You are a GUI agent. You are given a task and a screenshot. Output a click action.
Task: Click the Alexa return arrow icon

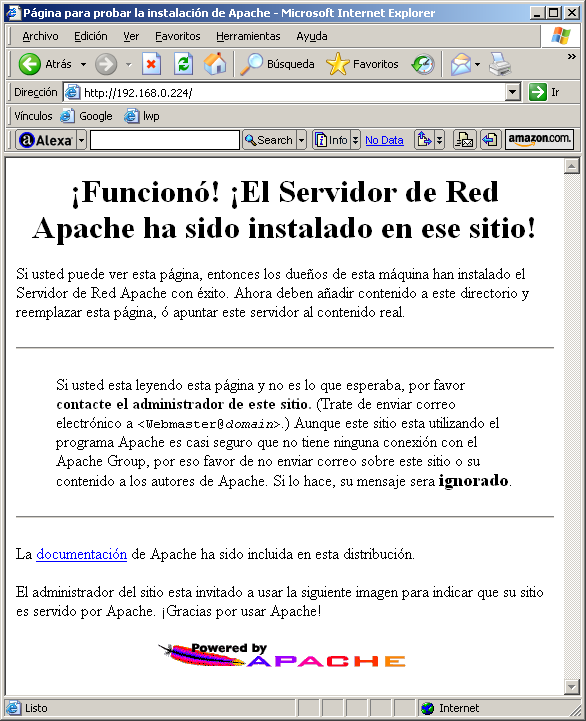pyautogui.click(x=490, y=140)
